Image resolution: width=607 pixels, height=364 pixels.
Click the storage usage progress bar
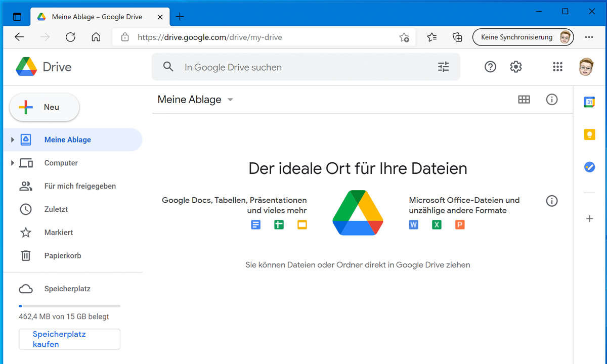point(69,306)
